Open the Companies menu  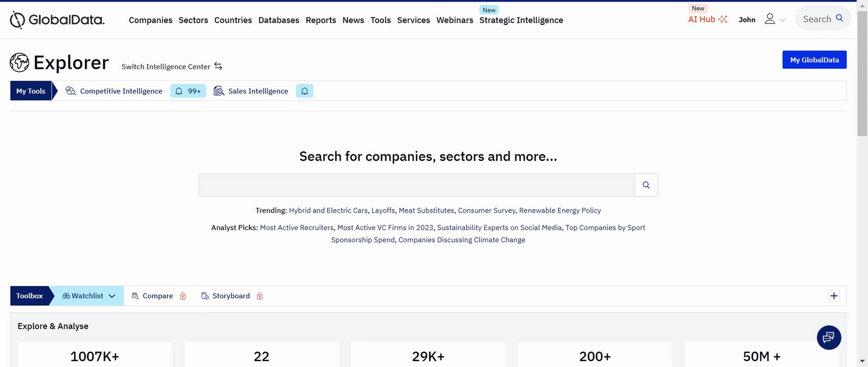tap(150, 20)
